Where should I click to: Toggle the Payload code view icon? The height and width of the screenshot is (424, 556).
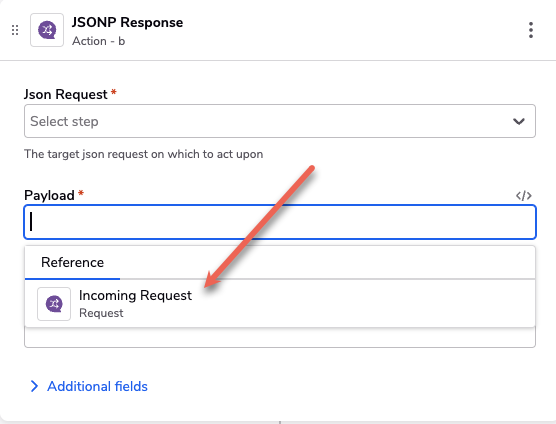pyautogui.click(x=523, y=196)
